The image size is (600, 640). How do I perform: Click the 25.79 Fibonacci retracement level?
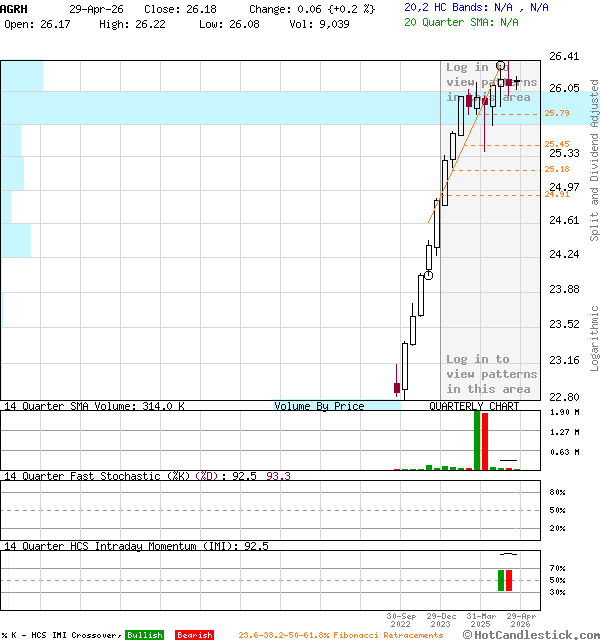557,114
